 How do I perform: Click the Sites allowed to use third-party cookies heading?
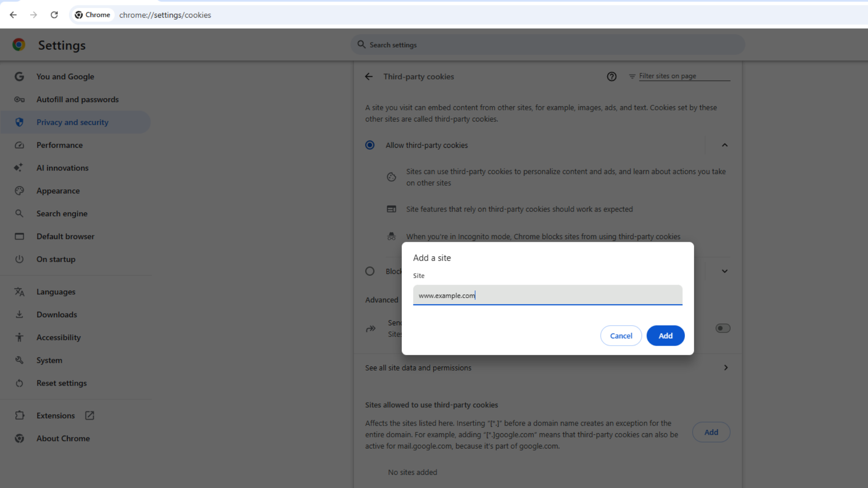point(431,405)
